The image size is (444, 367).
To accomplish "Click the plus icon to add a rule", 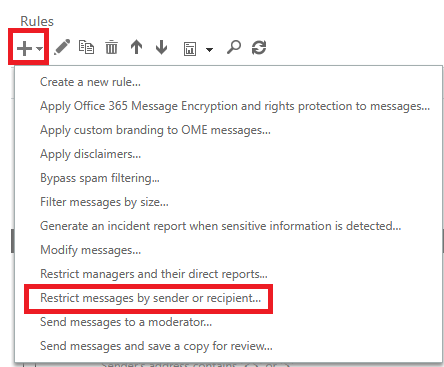I will [x=25, y=48].
